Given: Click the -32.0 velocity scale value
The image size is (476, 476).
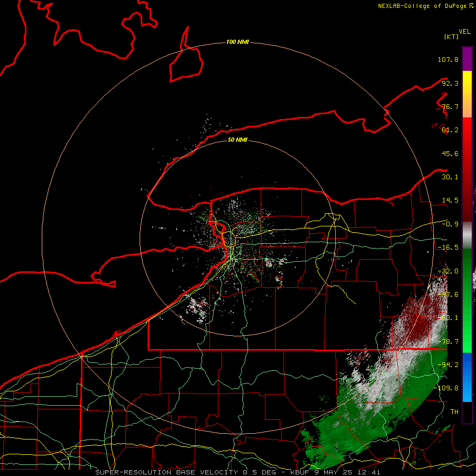Looking at the screenshot, I should pos(448,271).
